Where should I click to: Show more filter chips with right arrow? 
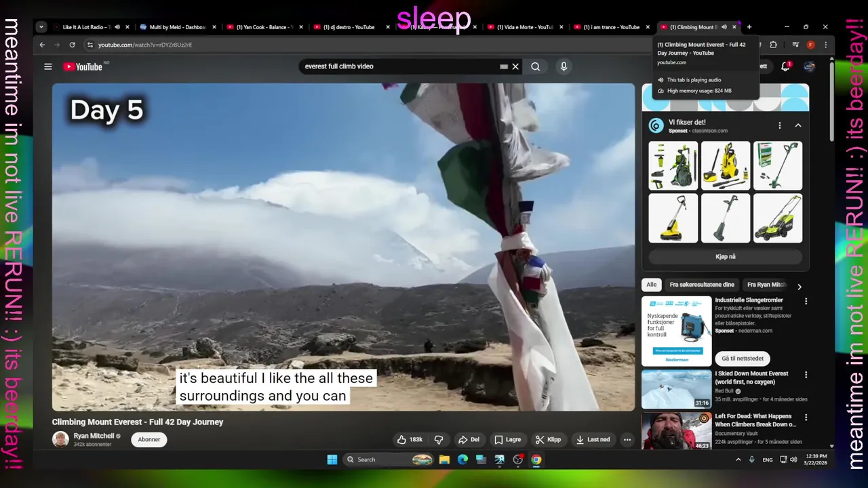800,287
